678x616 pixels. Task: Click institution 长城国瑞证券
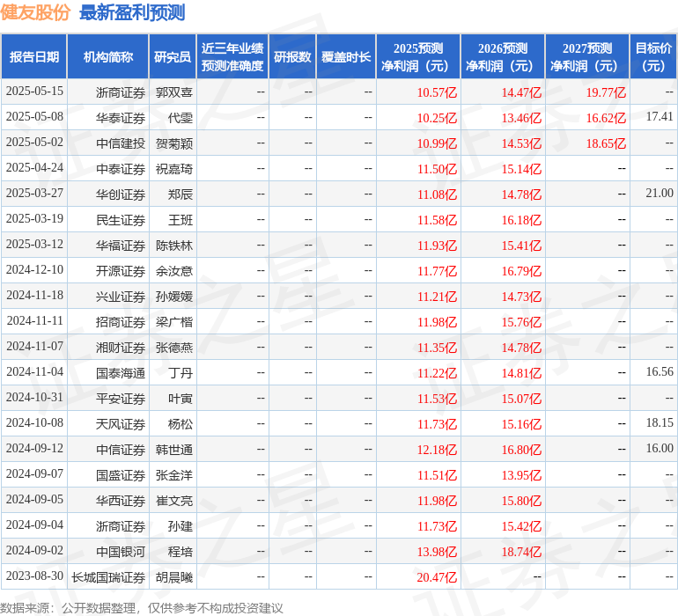pos(108,577)
